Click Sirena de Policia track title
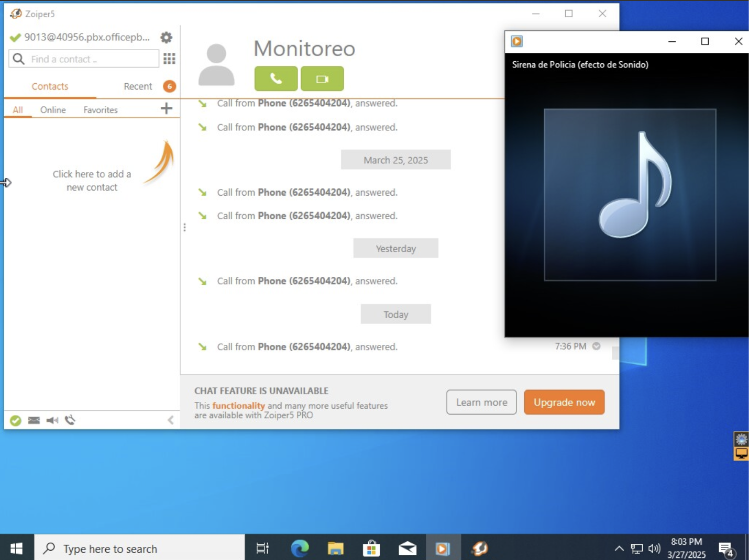This screenshot has width=749, height=560. click(x=580, y=64)
